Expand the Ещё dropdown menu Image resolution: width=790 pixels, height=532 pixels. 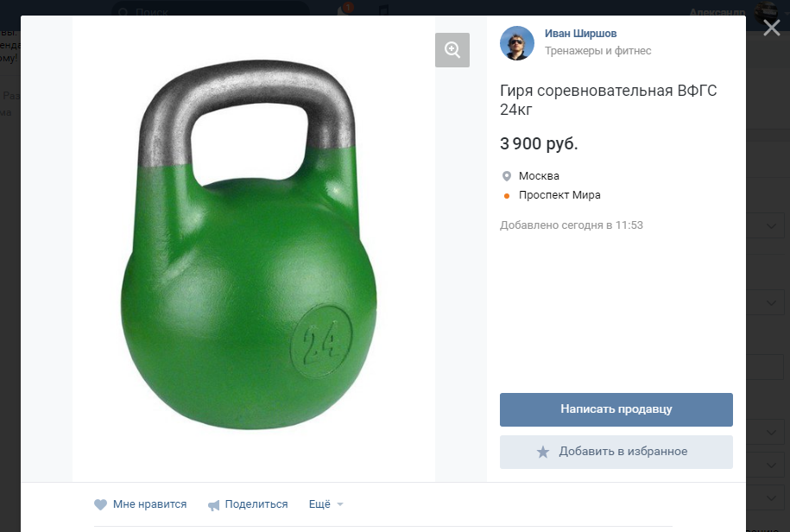(326, 504)
